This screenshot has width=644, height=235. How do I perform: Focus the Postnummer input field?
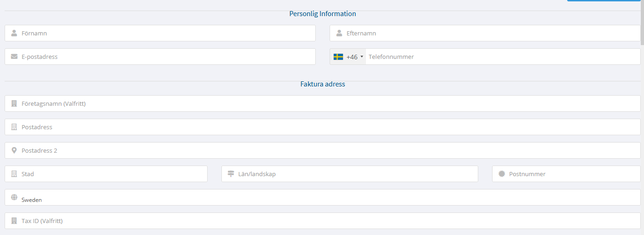tap(566, 174)
